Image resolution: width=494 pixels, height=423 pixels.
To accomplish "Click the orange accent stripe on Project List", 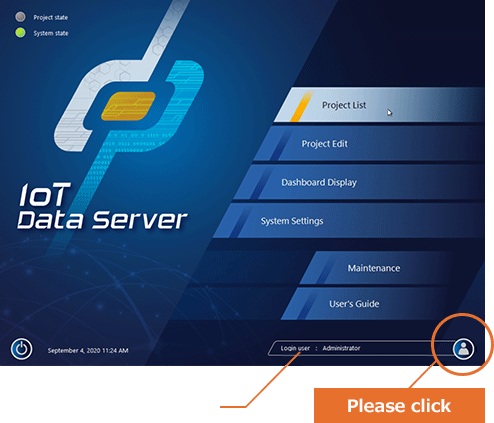I will pyautogui.click(x=301, y=106).
